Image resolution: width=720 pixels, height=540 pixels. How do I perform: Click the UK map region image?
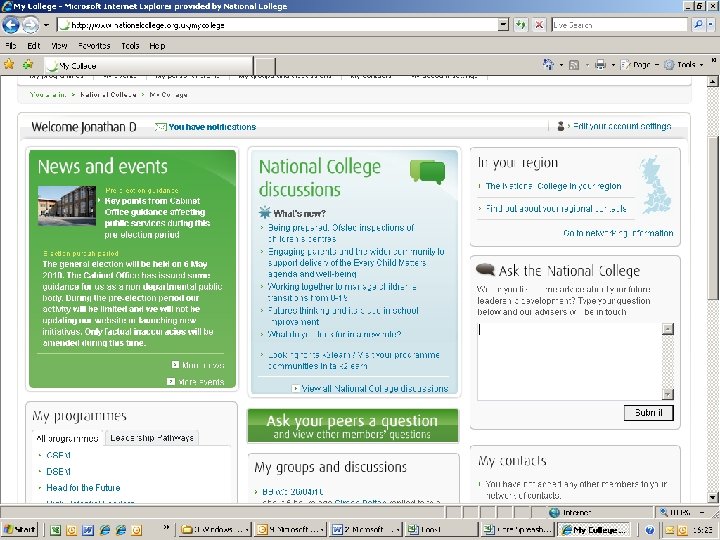tap(657, 185)
